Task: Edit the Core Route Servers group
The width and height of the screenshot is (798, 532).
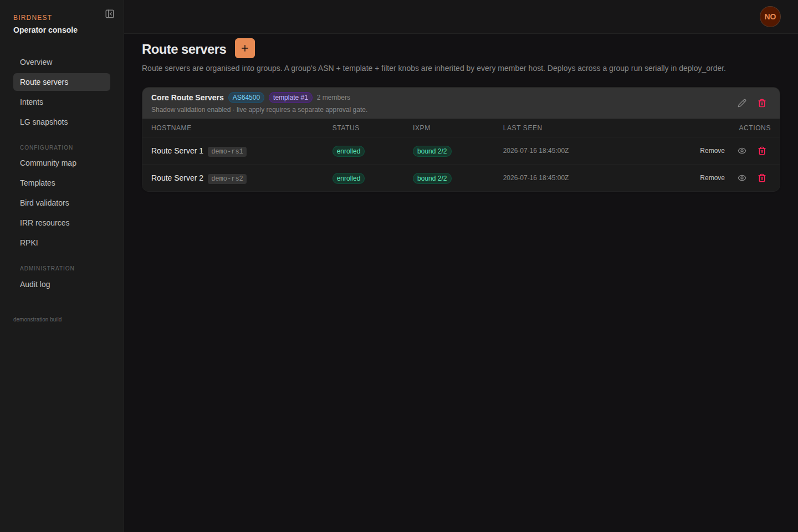Action: (x=742, y=103)
